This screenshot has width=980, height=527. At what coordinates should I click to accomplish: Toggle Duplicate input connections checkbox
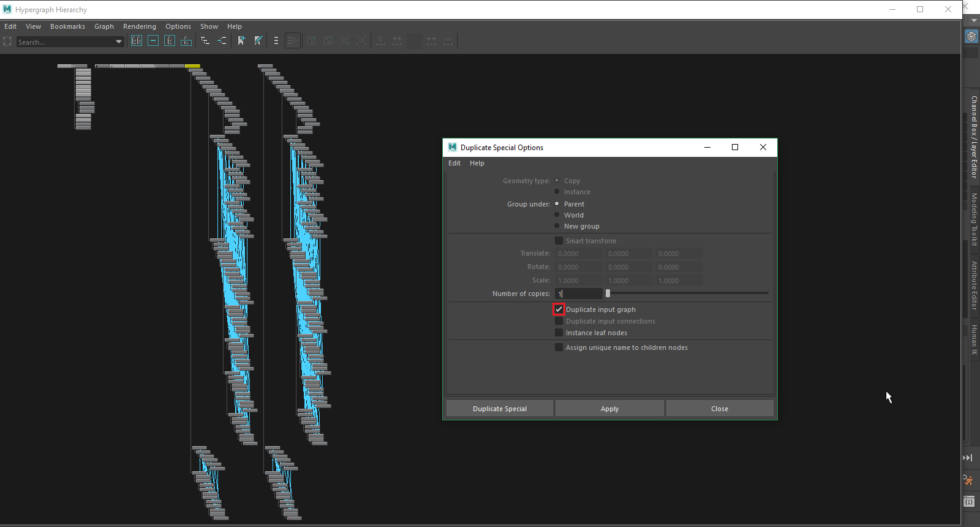coord(559,321)
